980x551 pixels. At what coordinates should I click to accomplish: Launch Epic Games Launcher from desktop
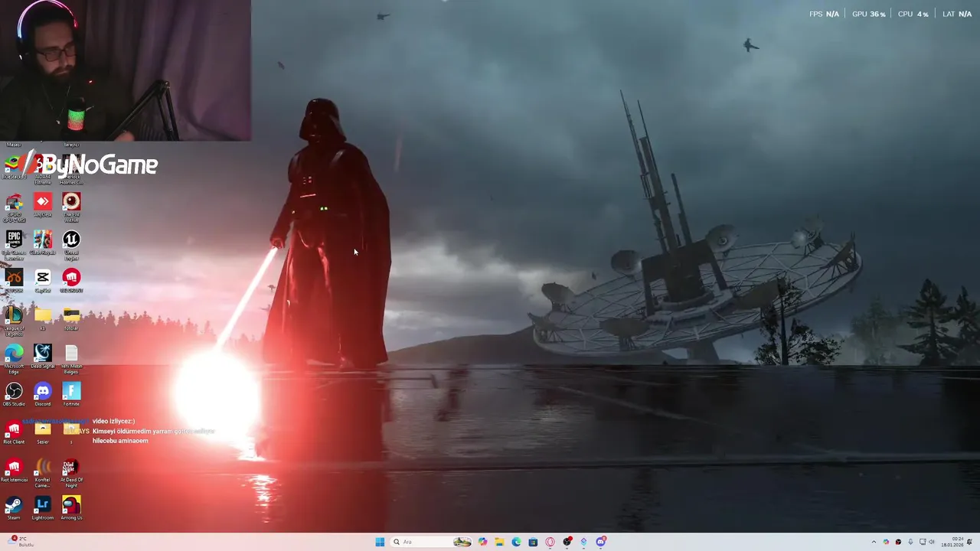click(x=14, y=245)
